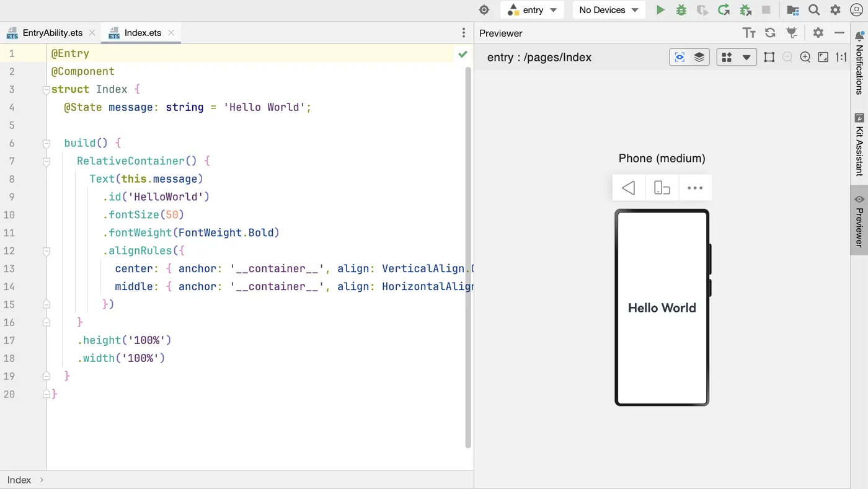Click the entry : /pages/Index path label
868x489 pixels.
pyautogui.click(x=539, y=57)
